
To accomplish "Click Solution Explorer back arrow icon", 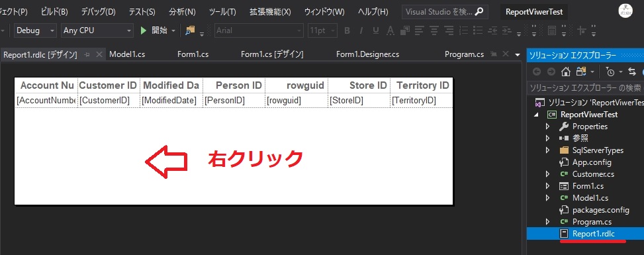I will point(536,72).
